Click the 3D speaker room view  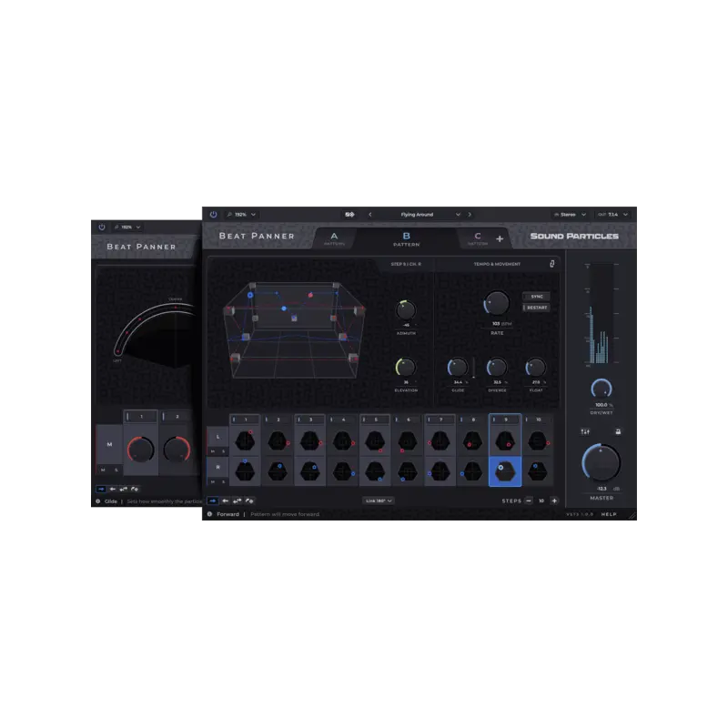(294, 329)
